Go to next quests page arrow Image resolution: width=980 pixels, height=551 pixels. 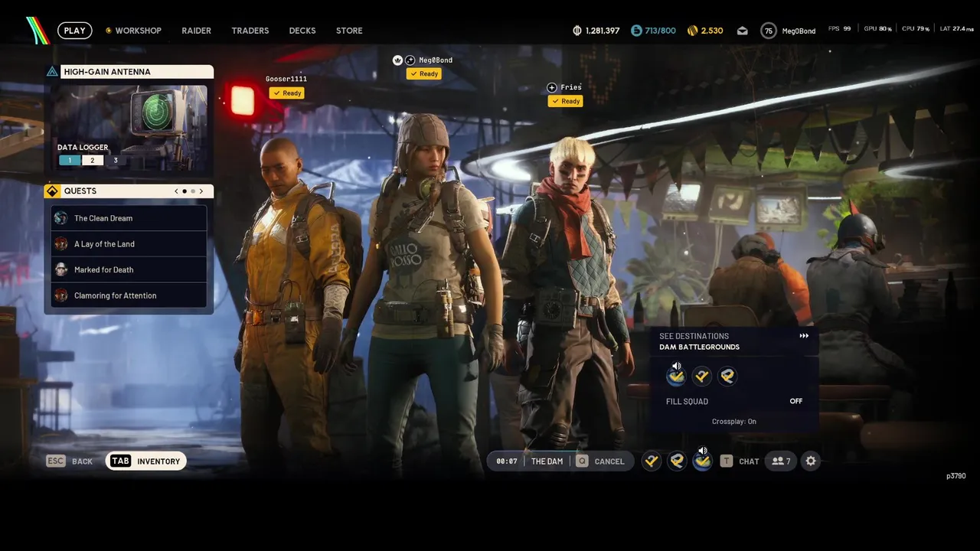(201, 191)
